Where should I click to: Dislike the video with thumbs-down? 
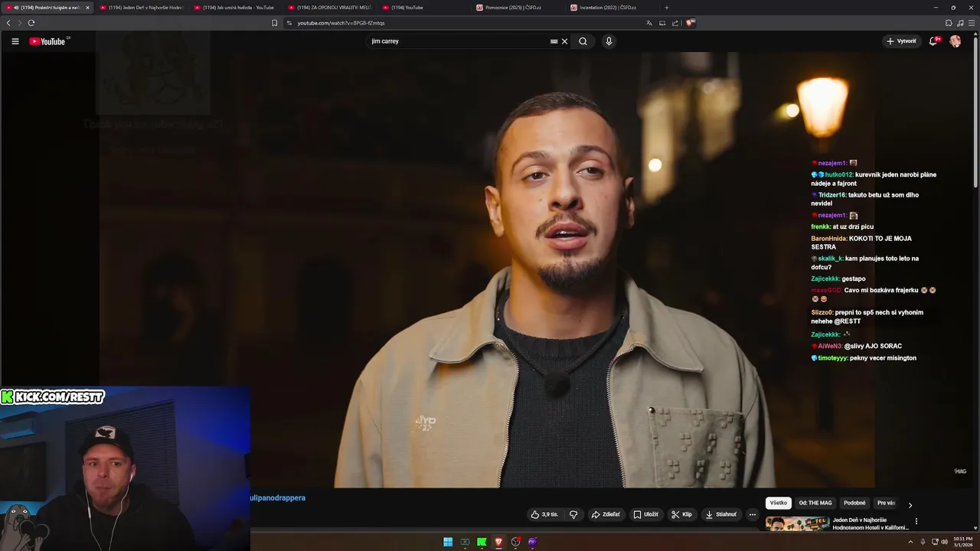573,514
